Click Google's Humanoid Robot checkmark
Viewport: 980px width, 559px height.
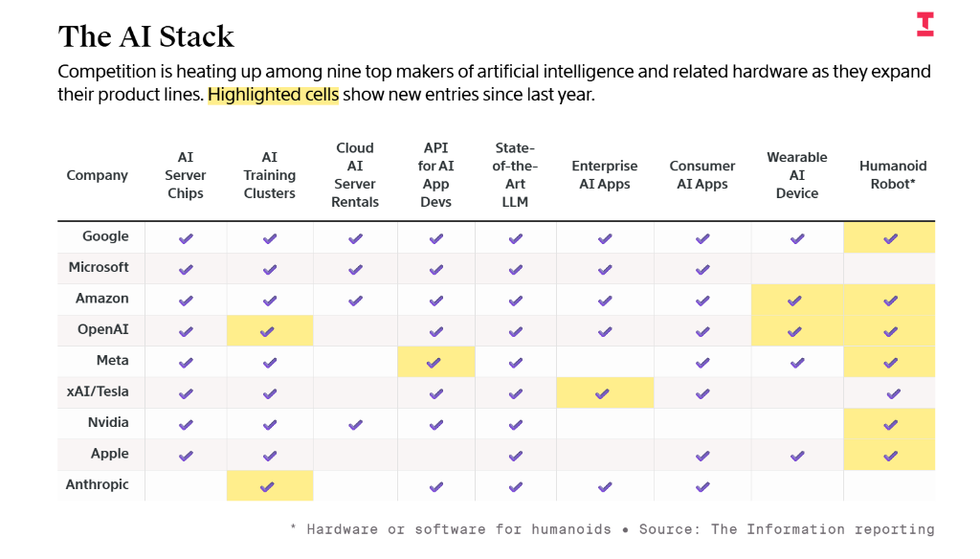890,238
